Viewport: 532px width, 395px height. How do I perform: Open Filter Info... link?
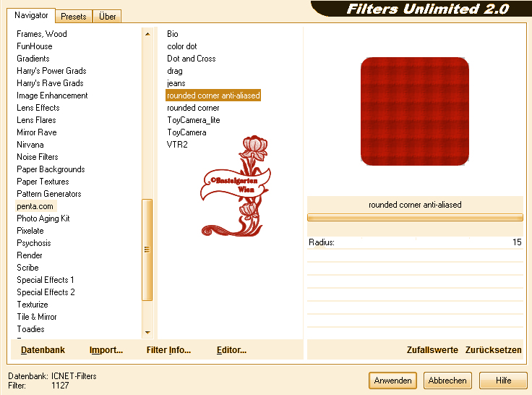point(168,350)
